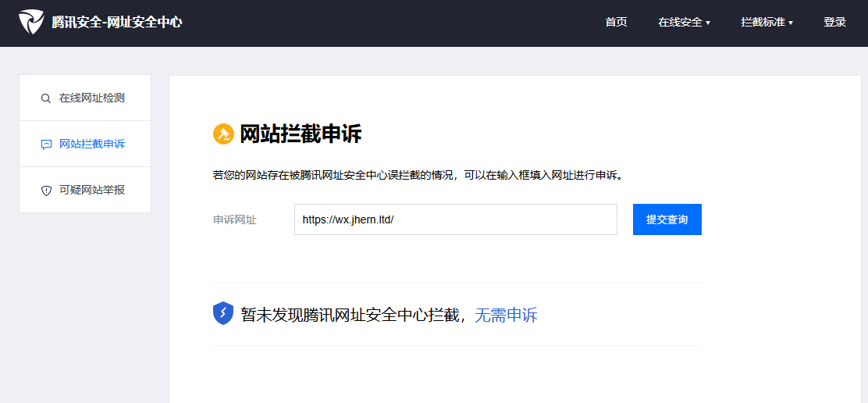Image resolution: width=868 pixels, height=403 pixels.
Task: Select 网站拦截申诉 in the sidebar
Action: coord(85,144)
